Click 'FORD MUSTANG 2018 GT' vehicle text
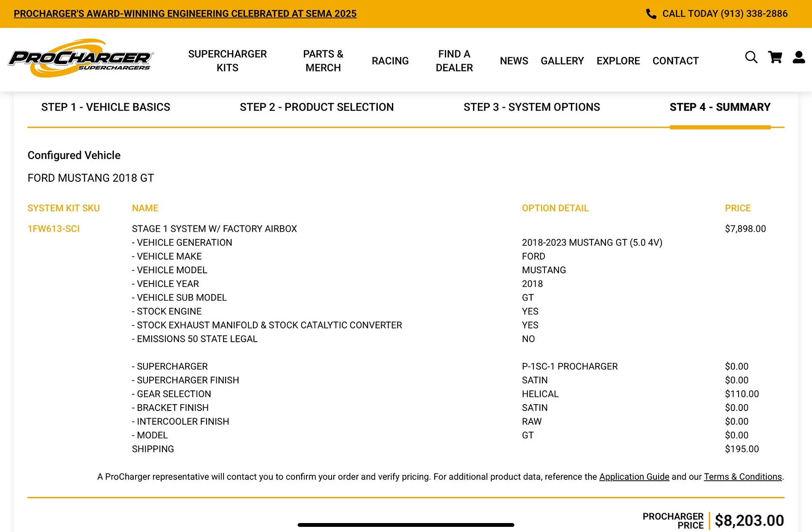This screenshot has width=812, height=532. (x=91, y=178)
